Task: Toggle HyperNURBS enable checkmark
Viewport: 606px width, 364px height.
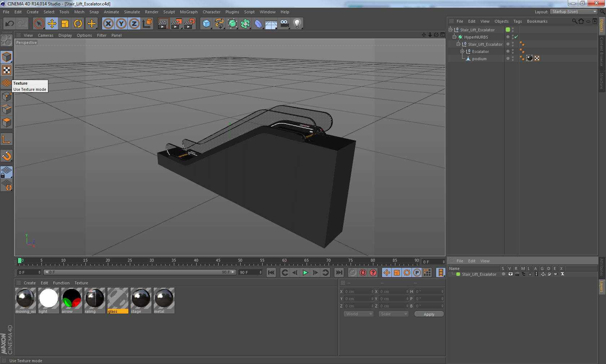Action: pos(516,37)
